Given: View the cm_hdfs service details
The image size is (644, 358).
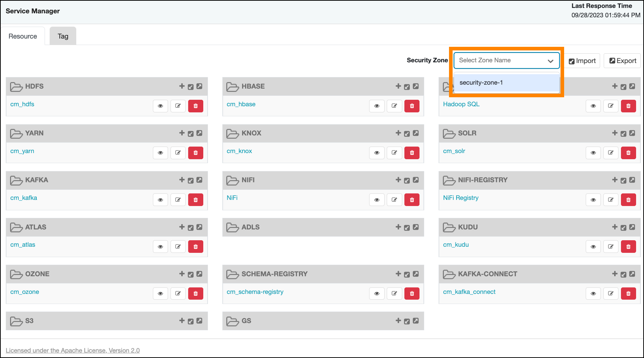Looking at the screenshot, I should (x=160, y=106).
